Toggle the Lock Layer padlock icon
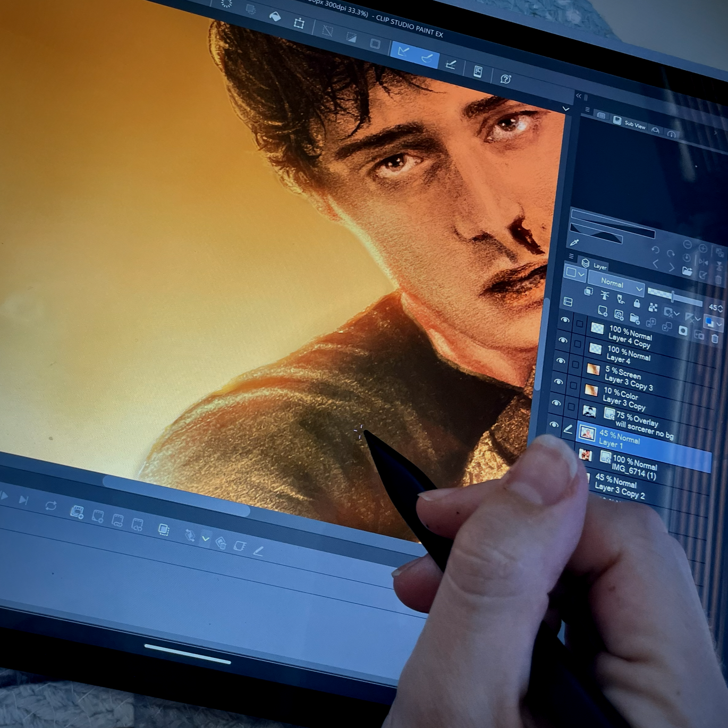This screenshot has width=728, height=728. [x=637, y=303]
